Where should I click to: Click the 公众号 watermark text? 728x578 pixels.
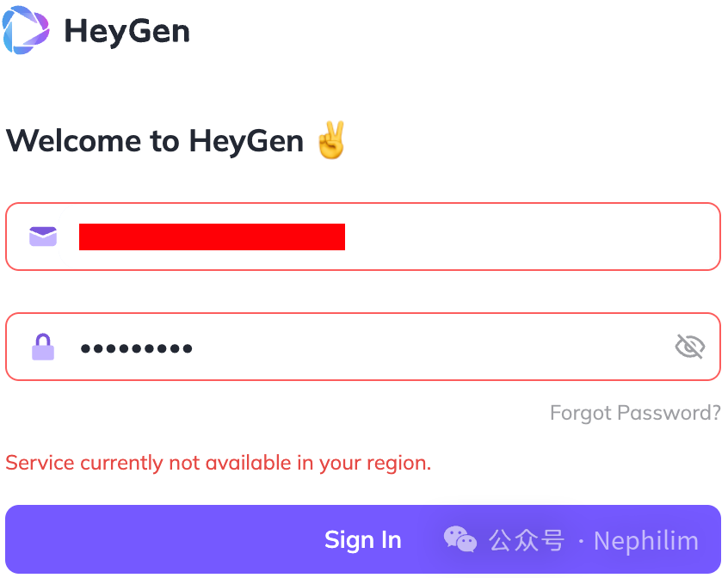tap(527, 541)
